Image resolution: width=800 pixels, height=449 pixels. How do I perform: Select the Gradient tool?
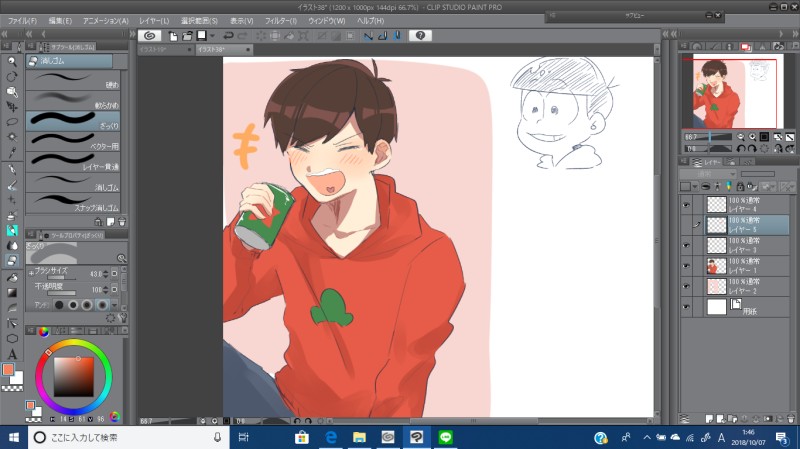[12, 293]
